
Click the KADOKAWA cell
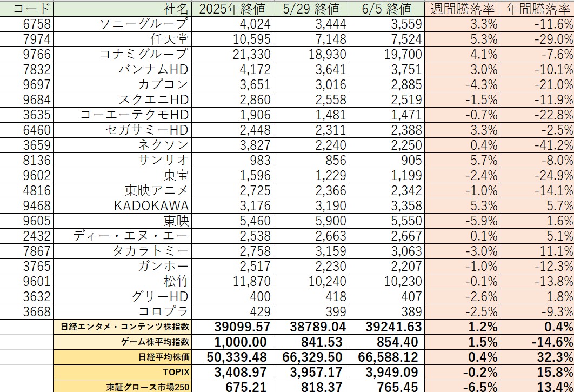pos(122,206)
